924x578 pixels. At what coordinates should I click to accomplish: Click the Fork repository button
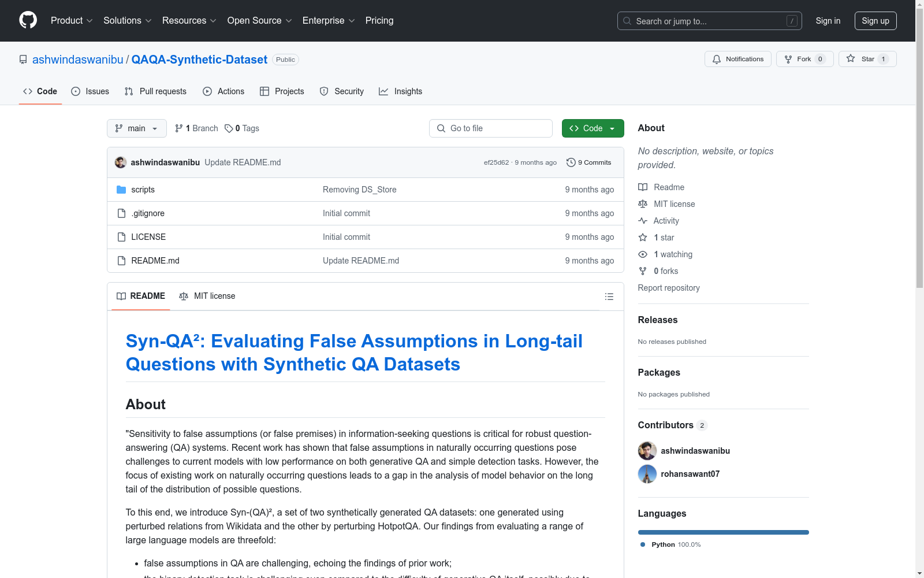(804, 59)
